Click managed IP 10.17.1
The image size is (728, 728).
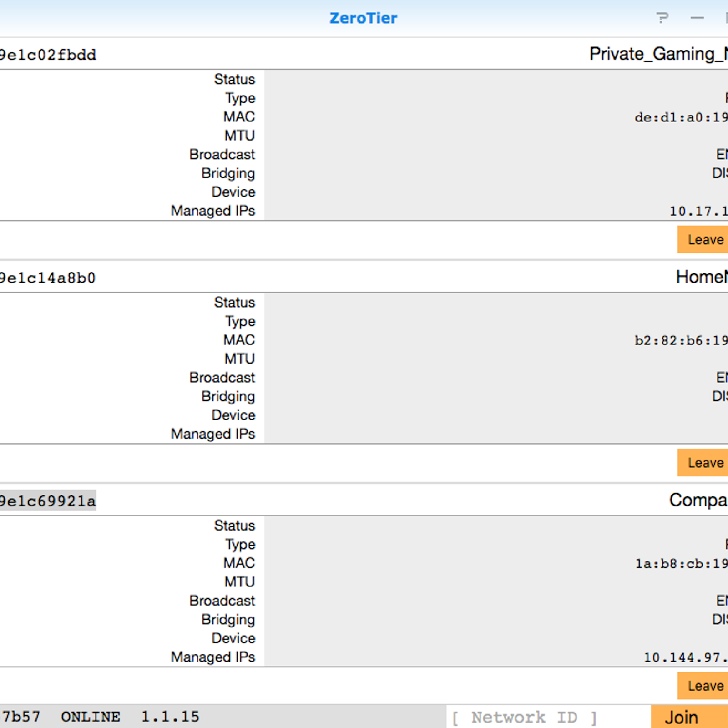tap(698, 211)
